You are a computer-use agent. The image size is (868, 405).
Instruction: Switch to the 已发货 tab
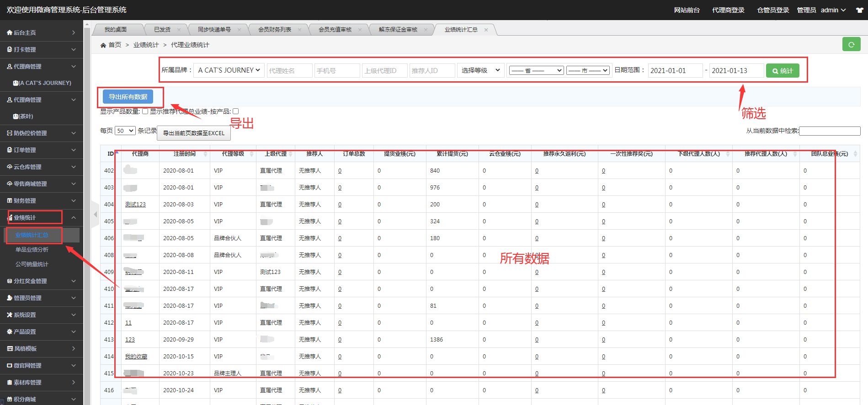162,30
